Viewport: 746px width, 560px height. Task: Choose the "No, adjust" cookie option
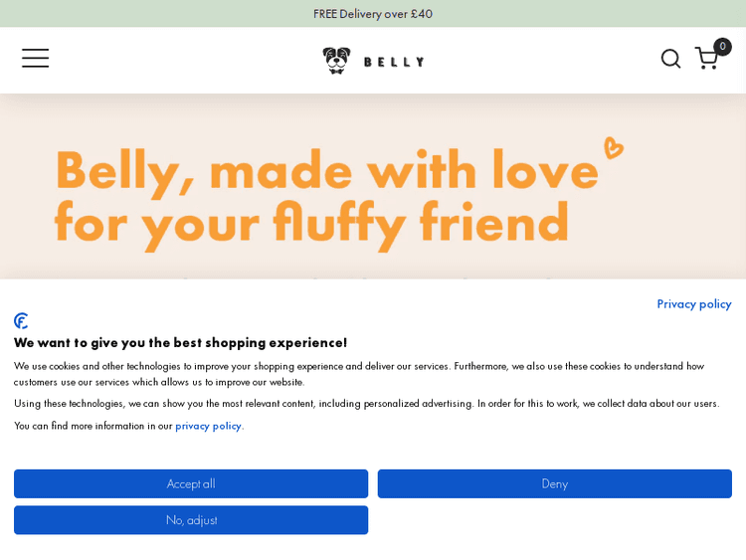pos(191,520)
